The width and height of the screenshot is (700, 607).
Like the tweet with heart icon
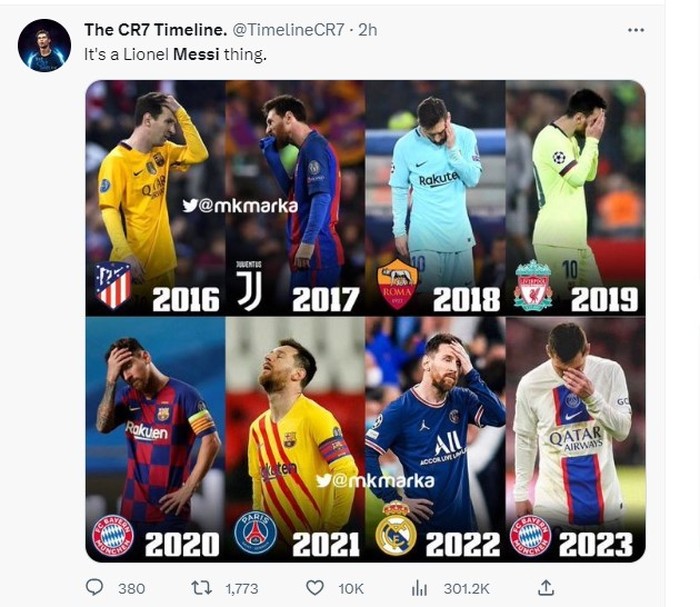tap(314, 588)
